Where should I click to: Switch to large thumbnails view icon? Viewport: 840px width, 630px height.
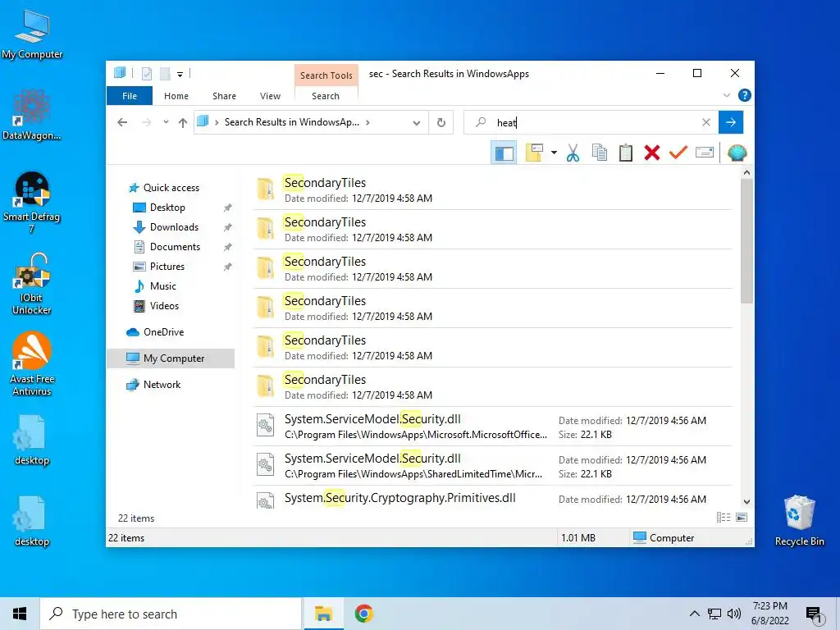coord(742,518)
